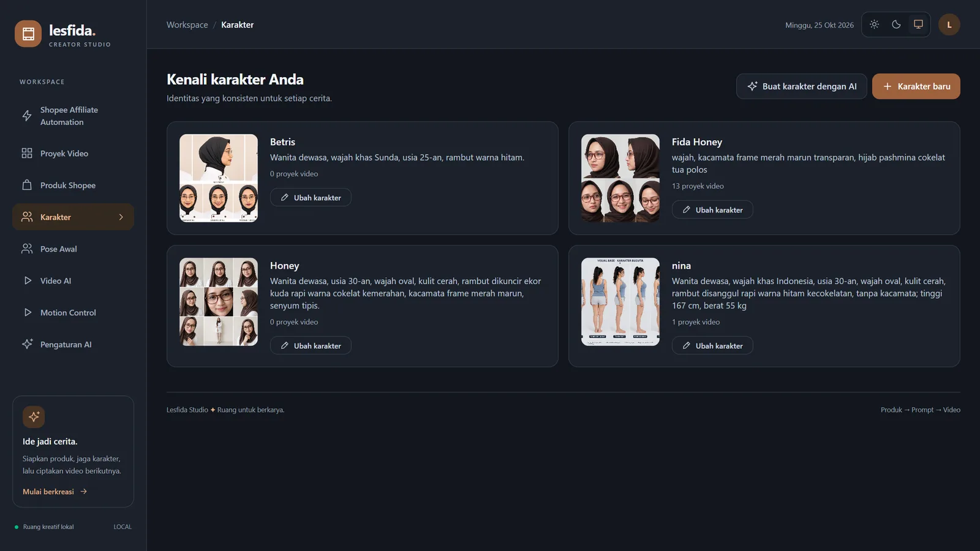Navigate to Video AI
This screenshot has height=551, width=980.
73,280
